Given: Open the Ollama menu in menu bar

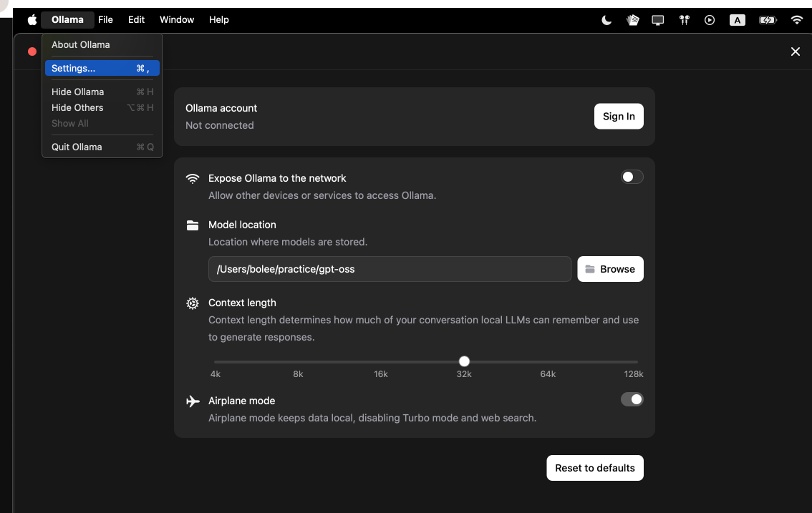Looking at the screenshot, I should click(x=67, y=19).
